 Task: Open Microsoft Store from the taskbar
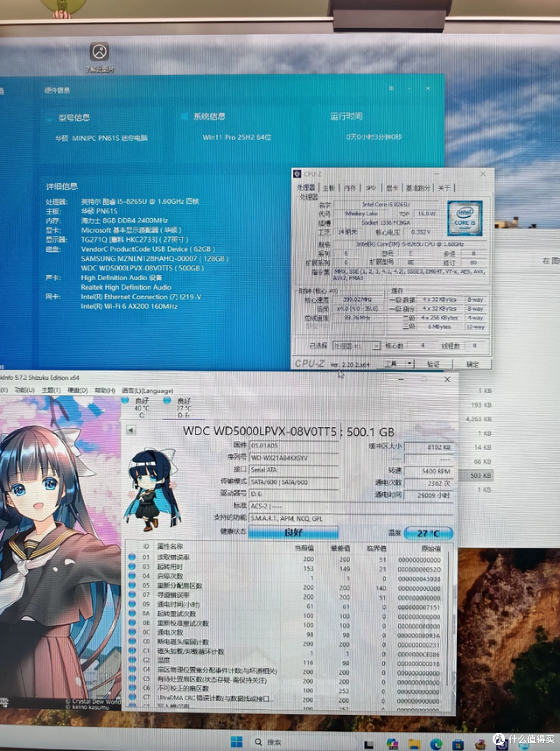click(x=458, y=744)
